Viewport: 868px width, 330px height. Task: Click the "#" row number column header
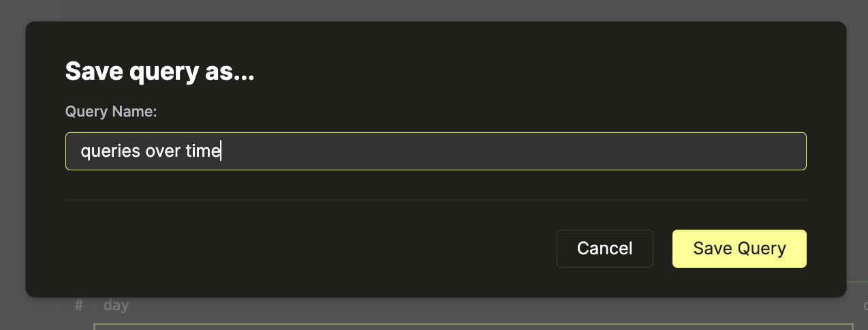point(79,305)
